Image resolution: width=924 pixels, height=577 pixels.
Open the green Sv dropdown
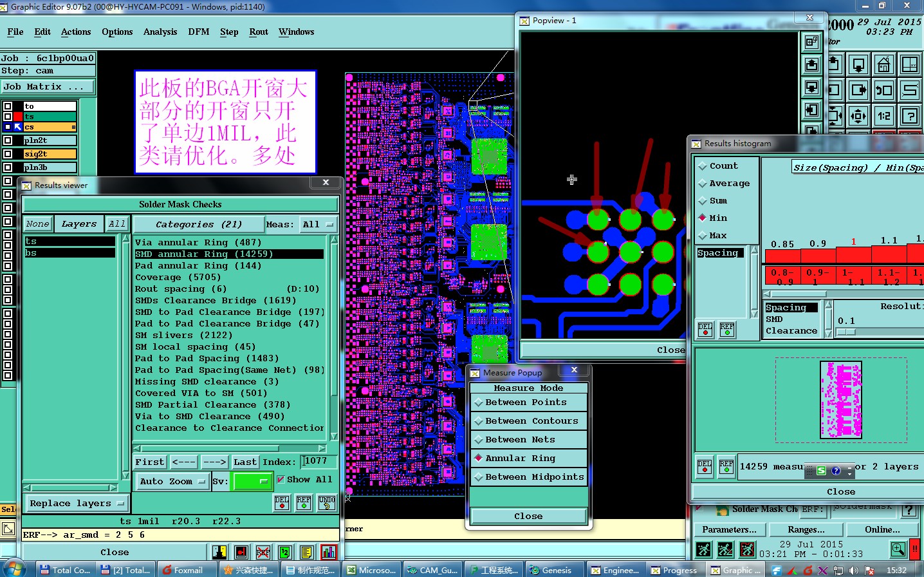click(x=253, y=481)
